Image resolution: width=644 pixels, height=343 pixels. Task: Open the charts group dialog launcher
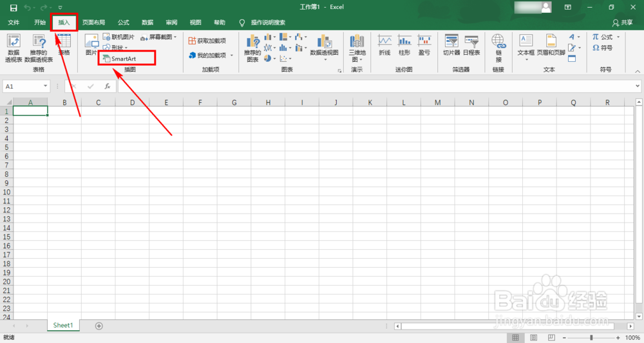point(339,71)
